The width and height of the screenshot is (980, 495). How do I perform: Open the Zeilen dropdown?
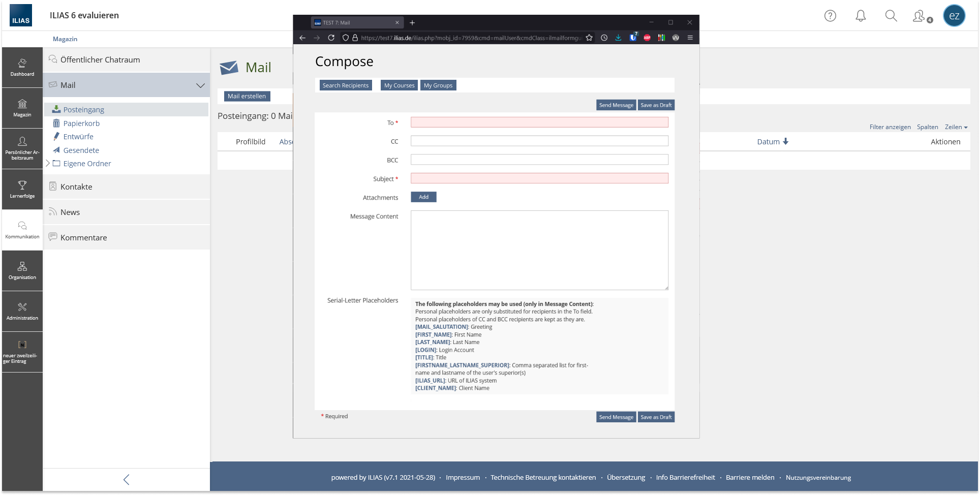tap(956, 127)
